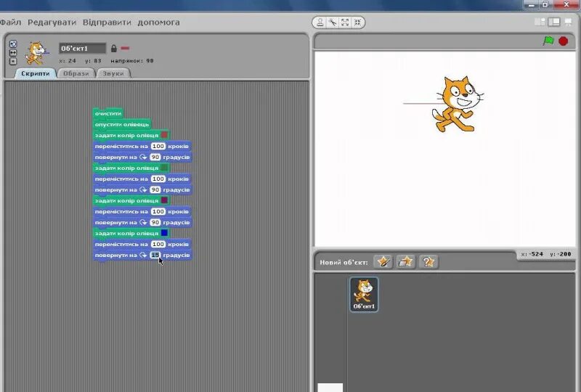Open the Файл menu
The width and height of the screenshot is (581, 392).
[x=10, y=23]
